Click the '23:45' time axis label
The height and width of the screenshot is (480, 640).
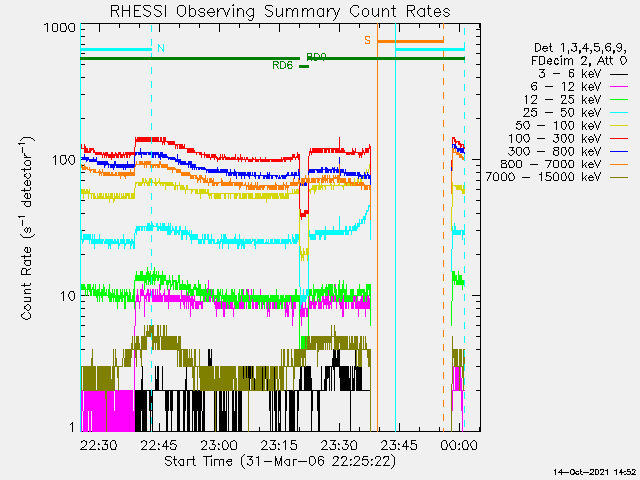[399, 445]
